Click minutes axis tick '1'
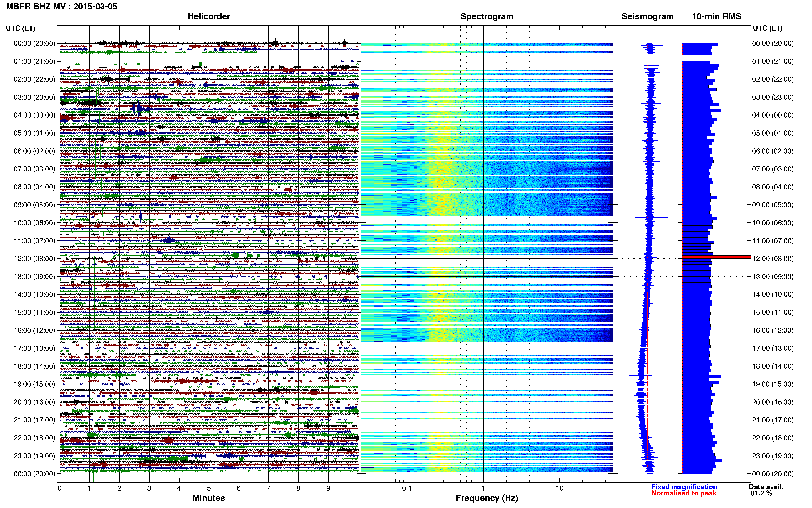 tap(89, 488)
